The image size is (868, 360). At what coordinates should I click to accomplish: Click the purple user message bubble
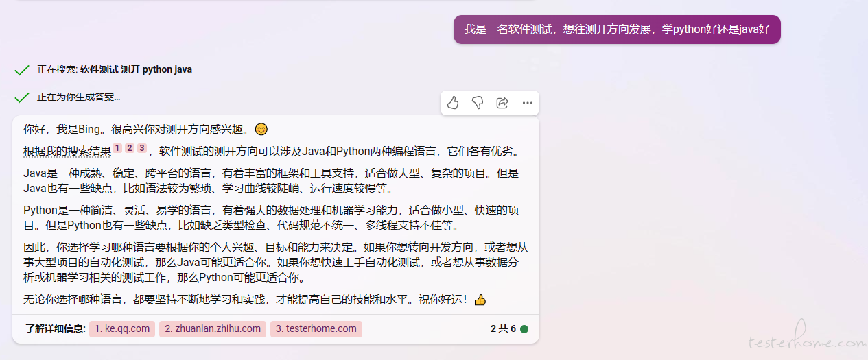(617, 29)
